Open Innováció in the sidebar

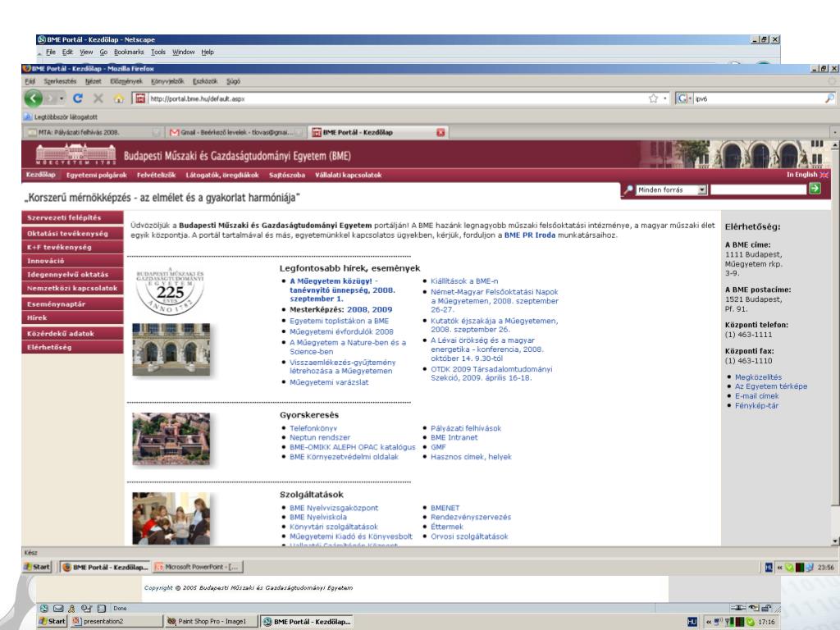(72, 261)
